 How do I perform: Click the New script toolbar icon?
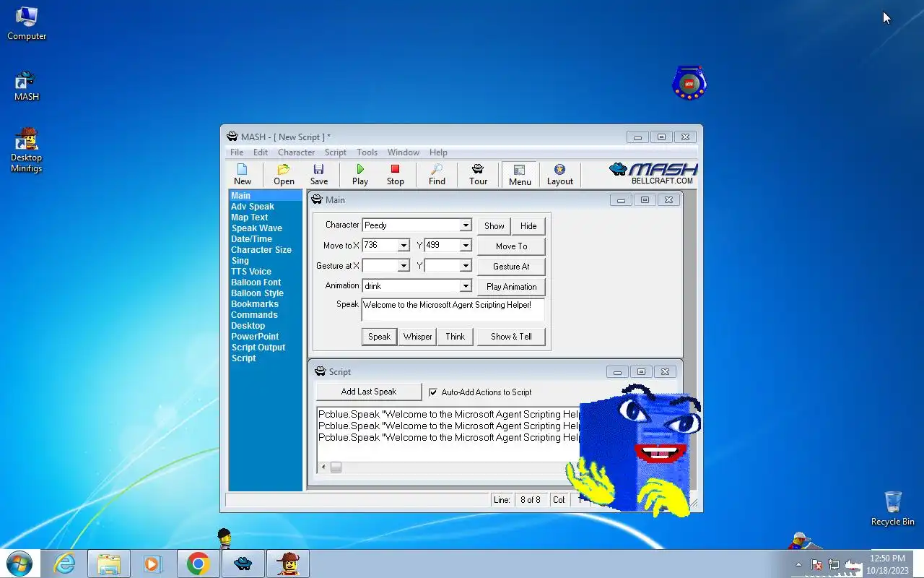243,174
